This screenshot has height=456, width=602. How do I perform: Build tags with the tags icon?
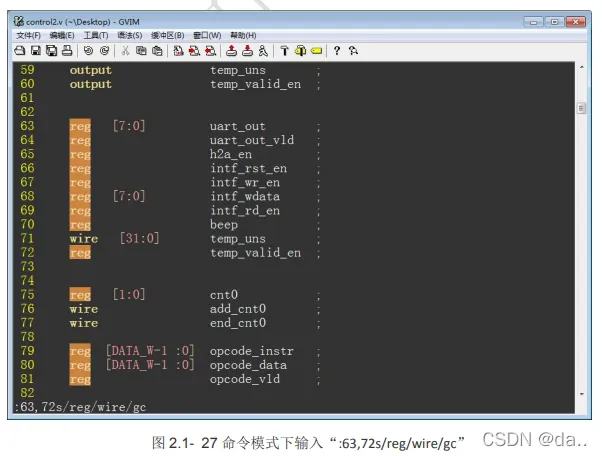point(300,51)
